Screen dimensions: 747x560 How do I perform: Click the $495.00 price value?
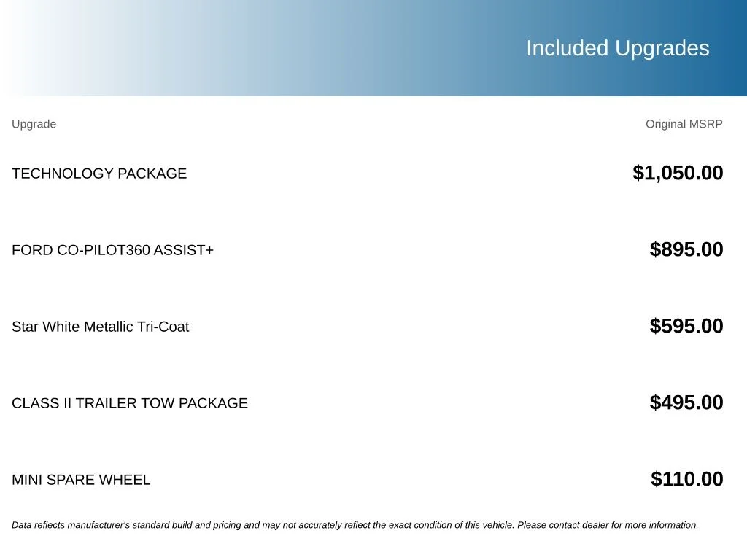(x=686, y=402)
